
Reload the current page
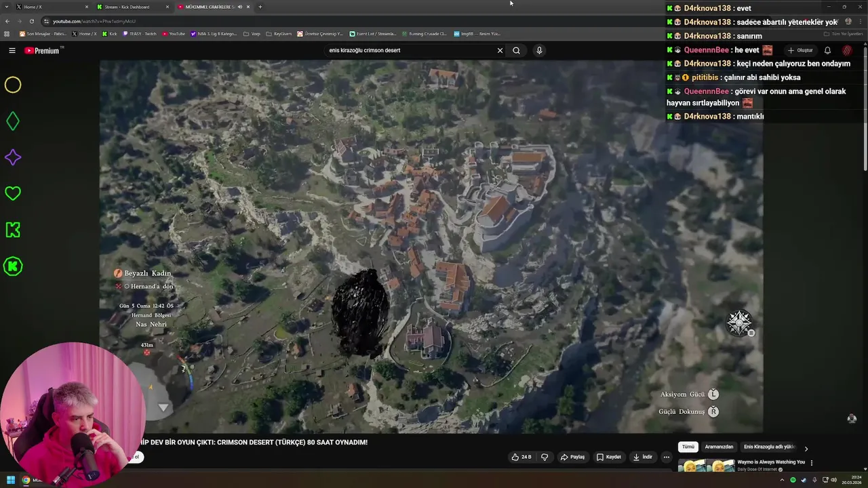point(32,21)
